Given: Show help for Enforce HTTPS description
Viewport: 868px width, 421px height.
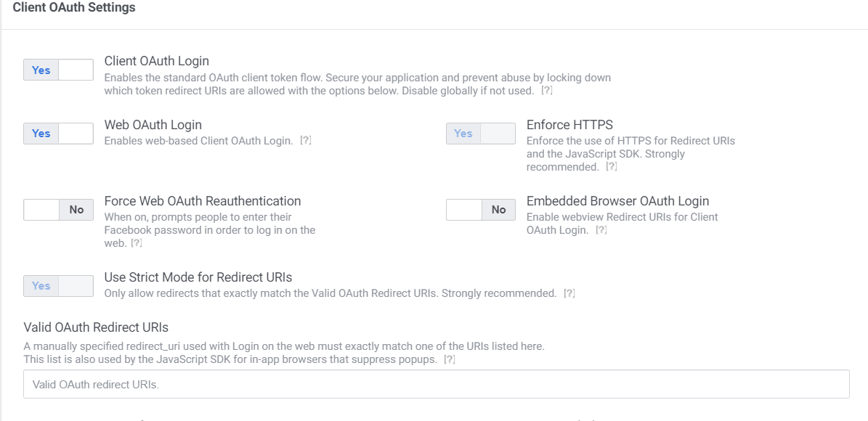Looking at the screenshot, I should [x=612, y=167].
